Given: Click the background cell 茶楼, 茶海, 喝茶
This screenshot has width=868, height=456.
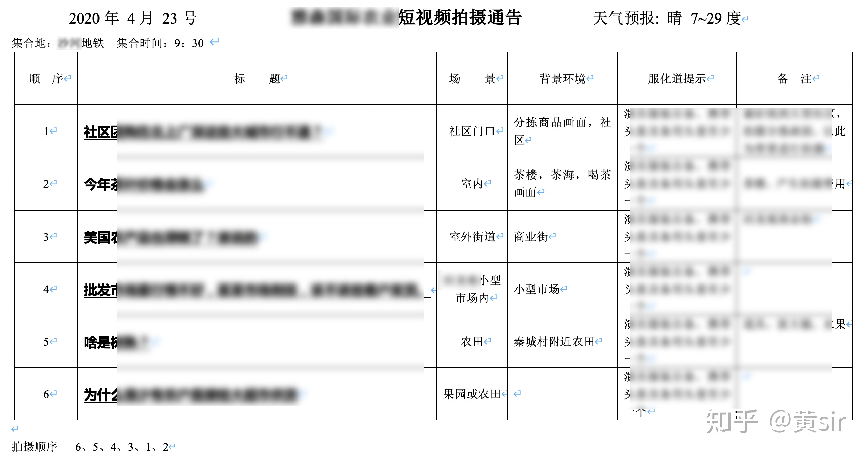Looking at the screenshot, I should [562, 184].
